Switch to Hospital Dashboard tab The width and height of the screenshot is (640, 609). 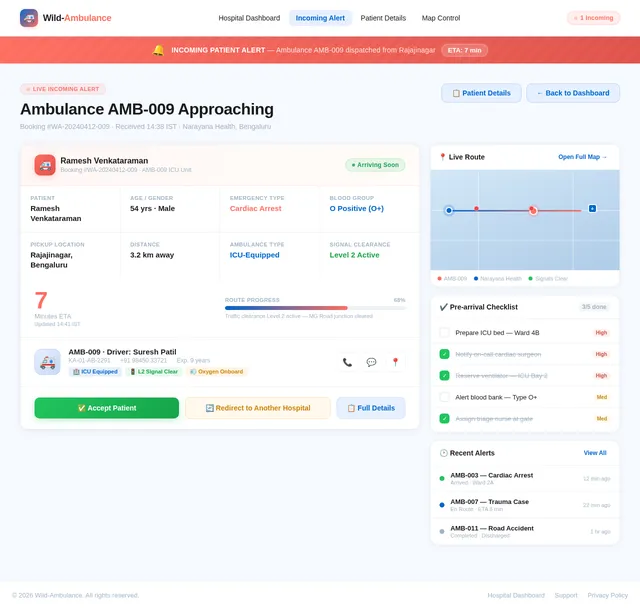[249, 18]
